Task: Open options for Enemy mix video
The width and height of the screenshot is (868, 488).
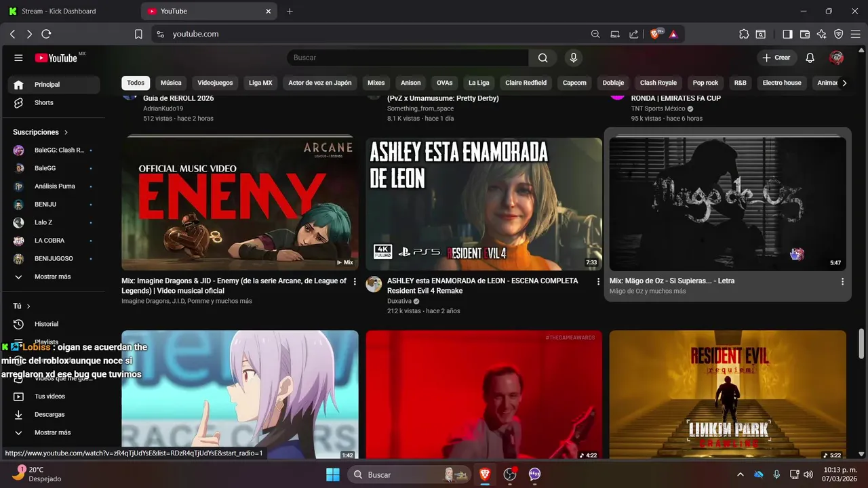Action: [355, 281]
